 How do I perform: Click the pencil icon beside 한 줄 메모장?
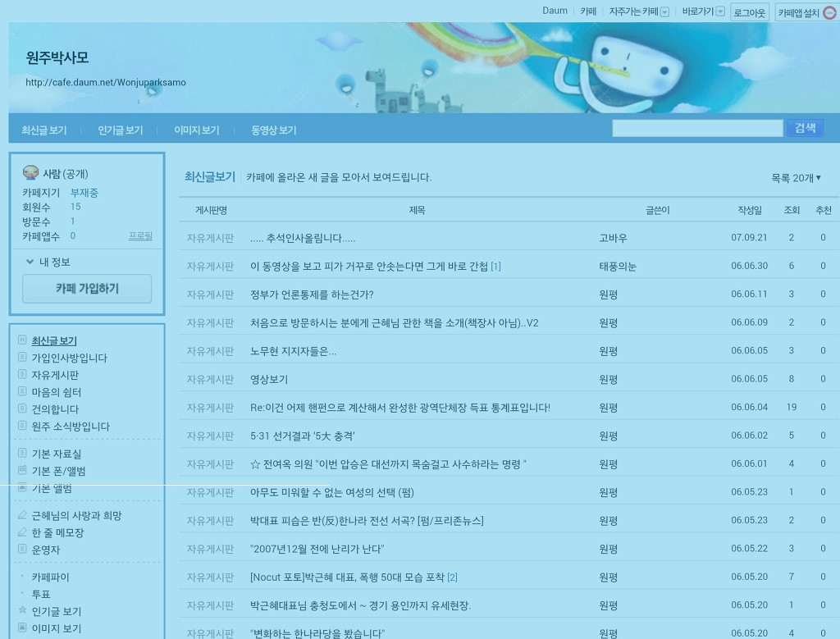click(x=22, y=532)
